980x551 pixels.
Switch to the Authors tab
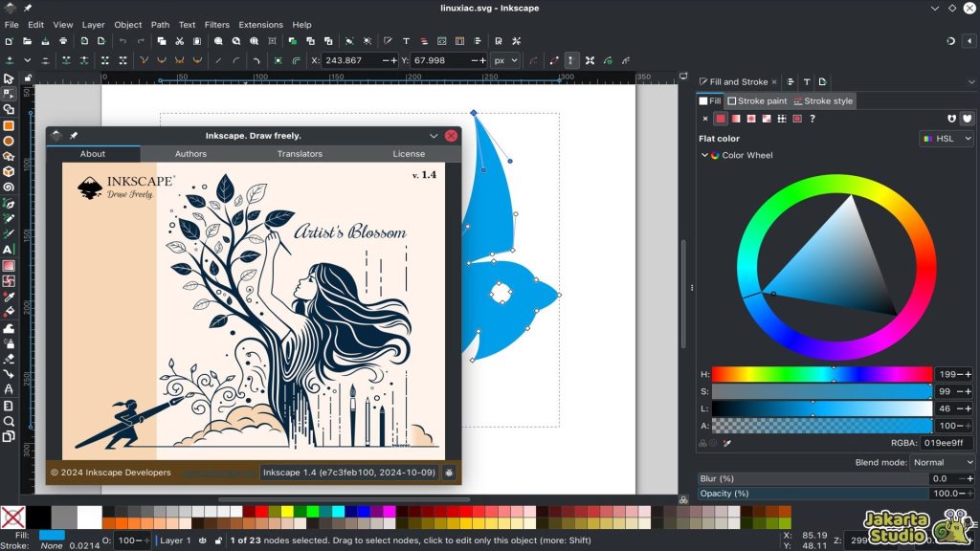190,154
